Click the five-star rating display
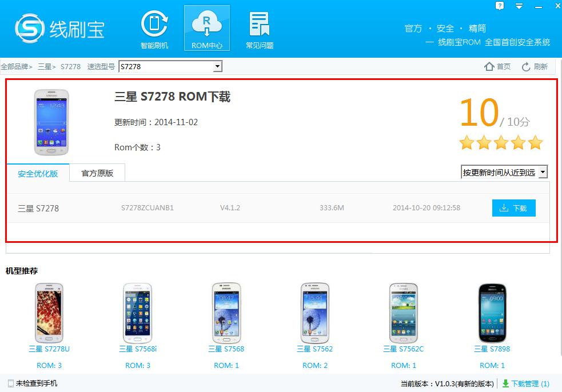 [501, 142]
